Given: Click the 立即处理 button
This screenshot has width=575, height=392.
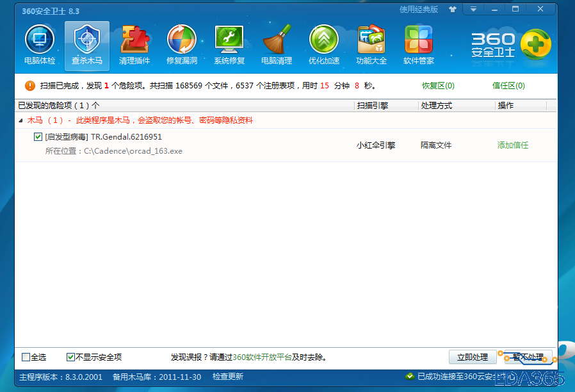Looking at the screenshot, I should (473, 357).
